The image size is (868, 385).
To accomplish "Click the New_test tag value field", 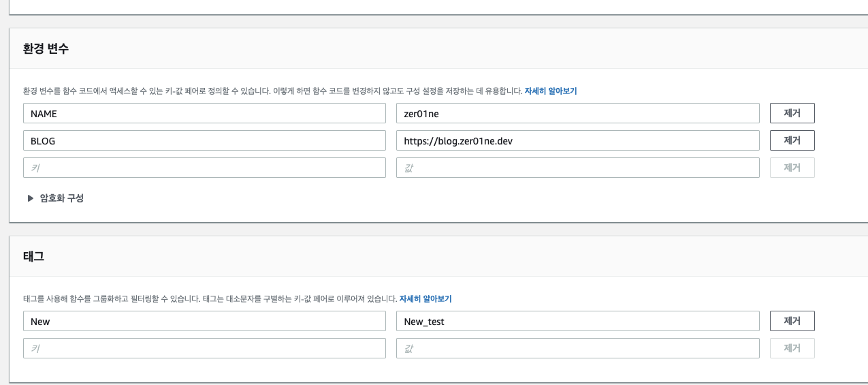I will click(x=578, y=321).
